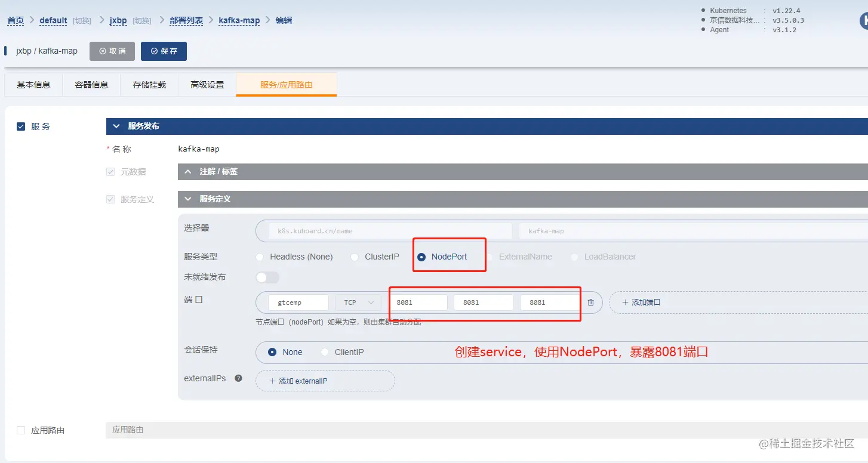Save changes with the 保存 button
The image size is (868, 463).
(x=164, y=51)
